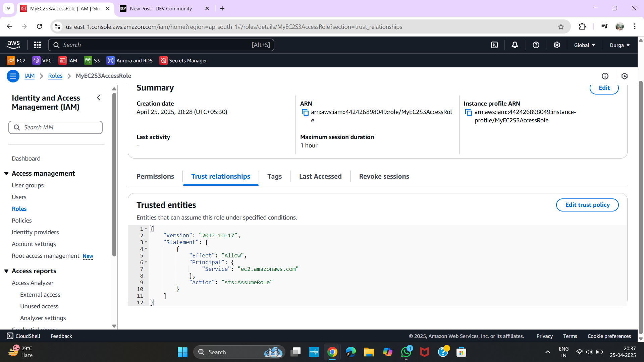Screen dimensions: 644x362
Task: Click the summary Edit button
Action: [x=604, y=88]
